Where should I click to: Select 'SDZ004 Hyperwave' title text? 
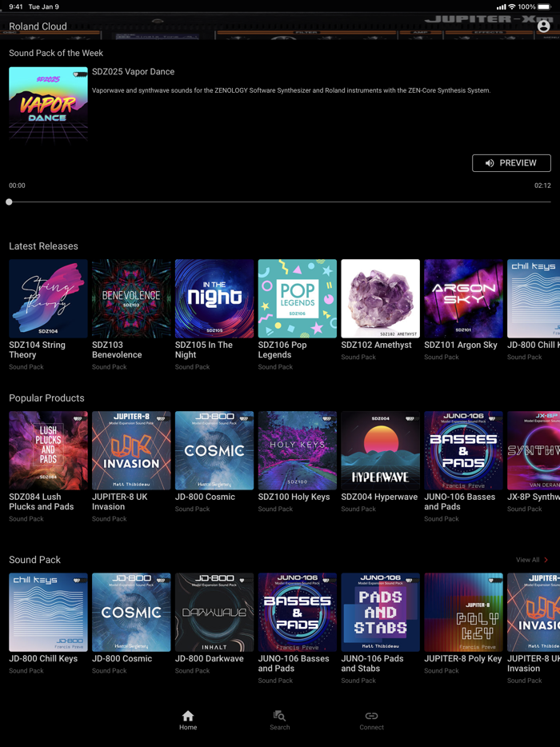(379, 497)
